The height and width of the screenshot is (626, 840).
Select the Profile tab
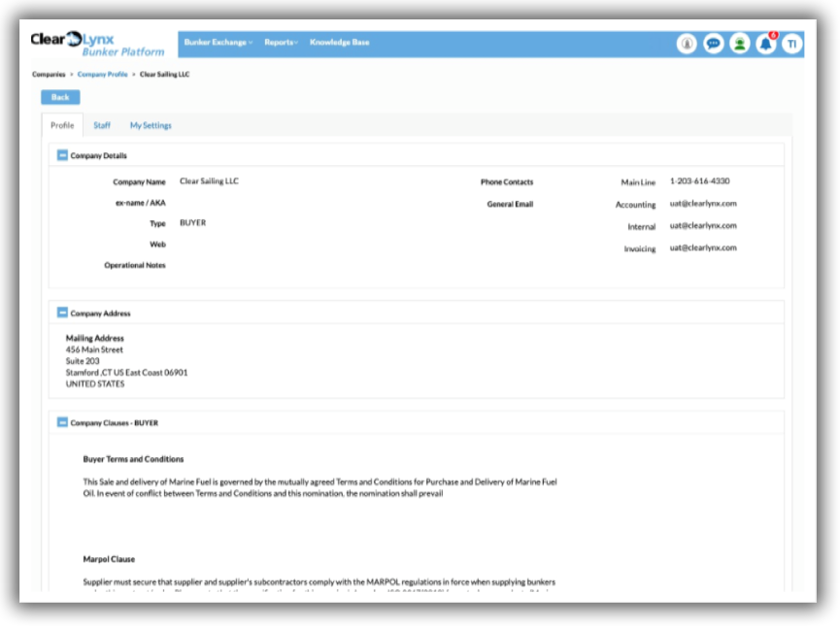(62, 125)
